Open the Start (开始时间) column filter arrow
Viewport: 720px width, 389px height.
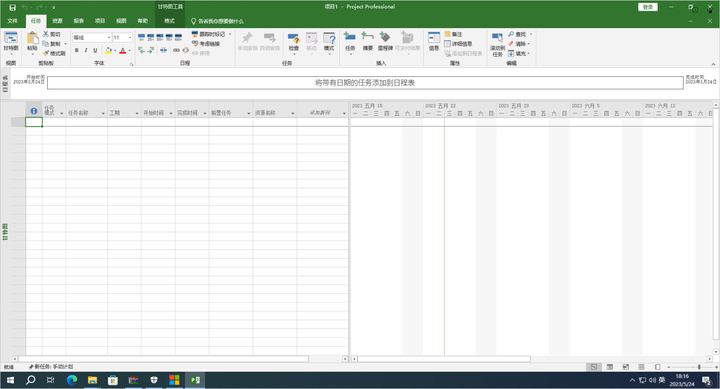tap(171, 113)
